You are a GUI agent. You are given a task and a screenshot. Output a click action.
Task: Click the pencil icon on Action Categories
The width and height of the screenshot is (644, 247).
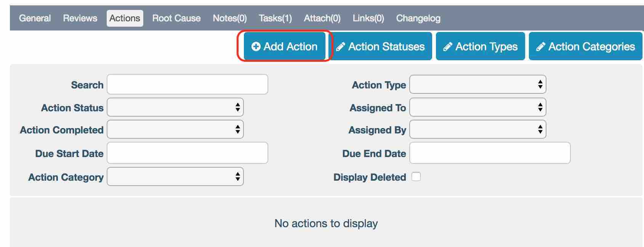coord(540,47)
